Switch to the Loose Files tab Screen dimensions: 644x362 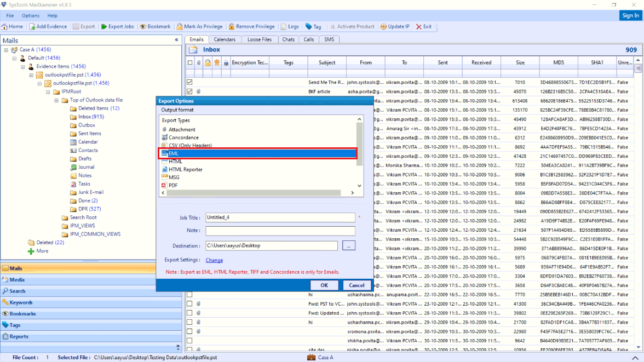pyautogui.click(x=260, y=39)
